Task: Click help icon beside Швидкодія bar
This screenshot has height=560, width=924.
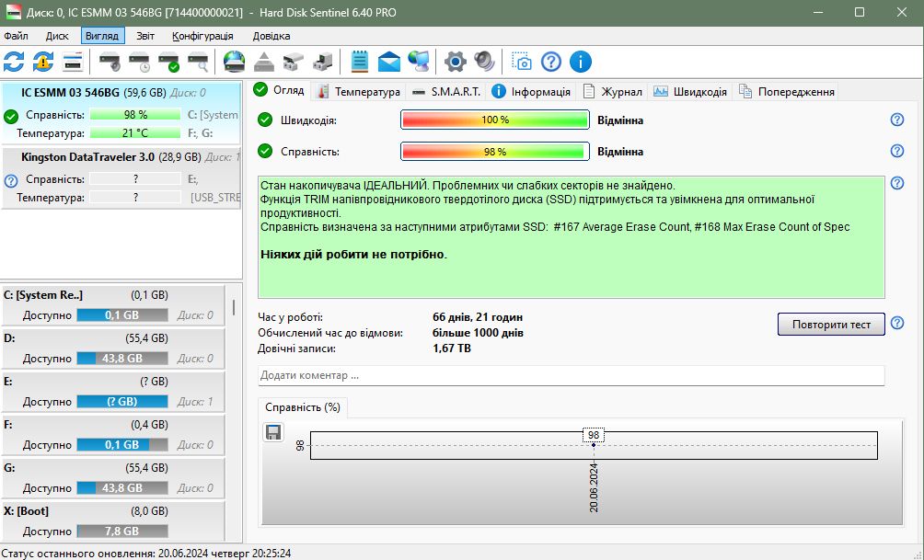Action: click(897, 120)
